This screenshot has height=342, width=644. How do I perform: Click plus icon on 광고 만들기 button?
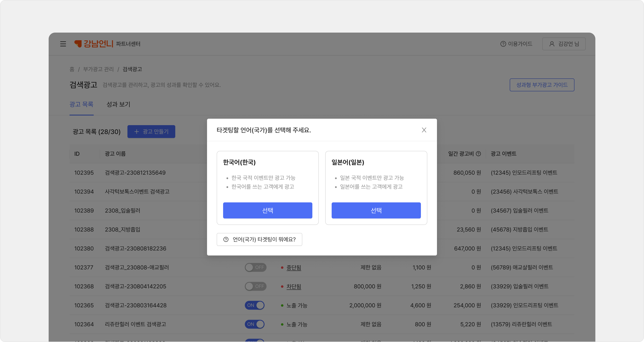(x=136, y=132)
